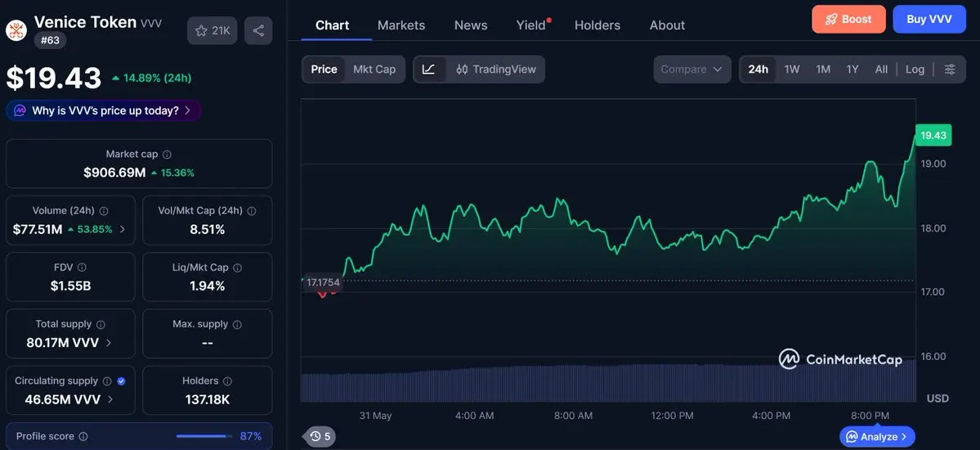Click the 31 May axis label
This screenshot has width=980, height=450.
tap(375, 416)
